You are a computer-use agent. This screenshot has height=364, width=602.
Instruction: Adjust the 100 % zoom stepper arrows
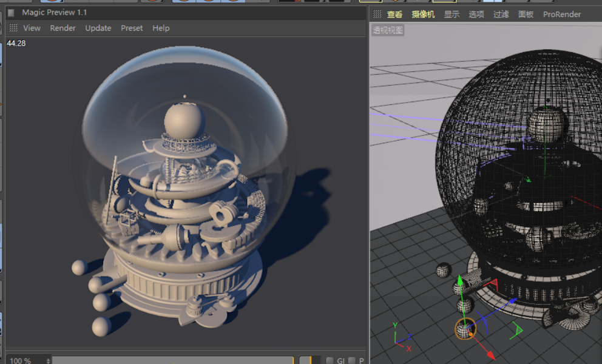click(48, 360)
